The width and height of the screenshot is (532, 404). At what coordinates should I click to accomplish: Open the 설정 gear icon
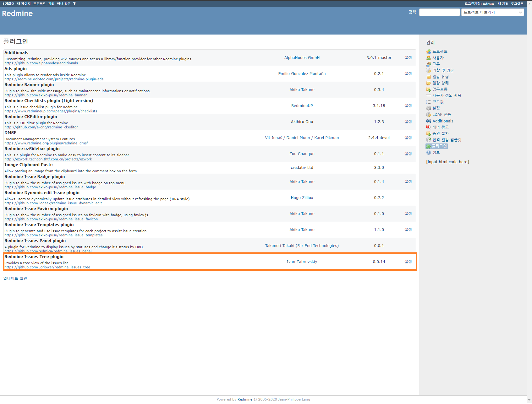429,108
